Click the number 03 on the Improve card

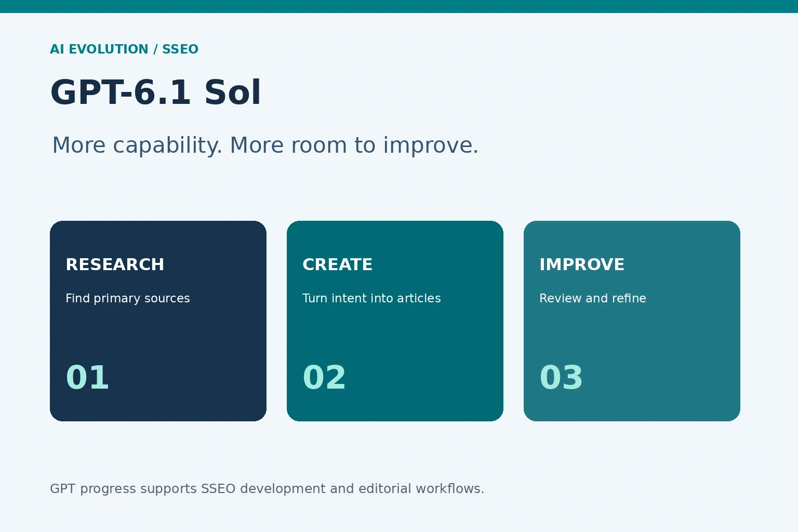coord(561,377)
